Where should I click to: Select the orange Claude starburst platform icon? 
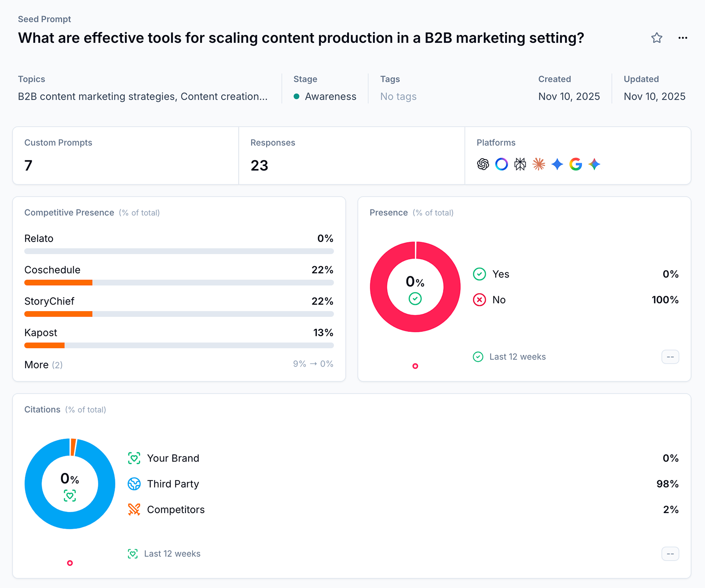(x=538, y=164)
